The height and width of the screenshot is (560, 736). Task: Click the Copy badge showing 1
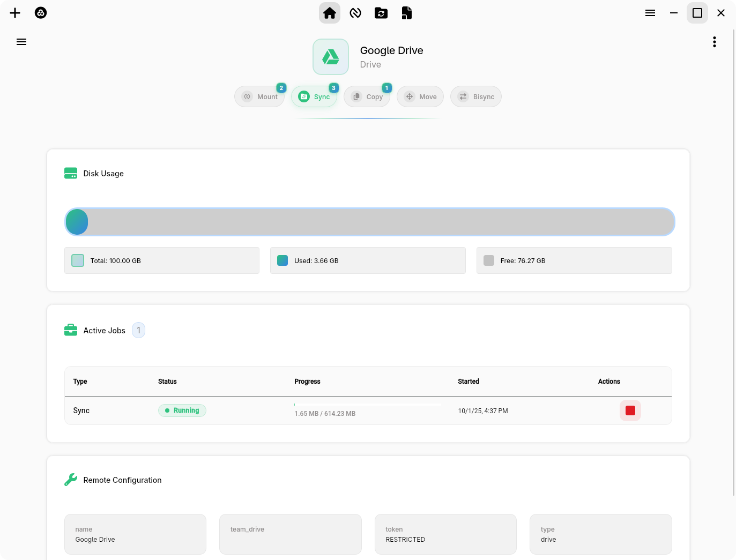click(x=387, y=88)
